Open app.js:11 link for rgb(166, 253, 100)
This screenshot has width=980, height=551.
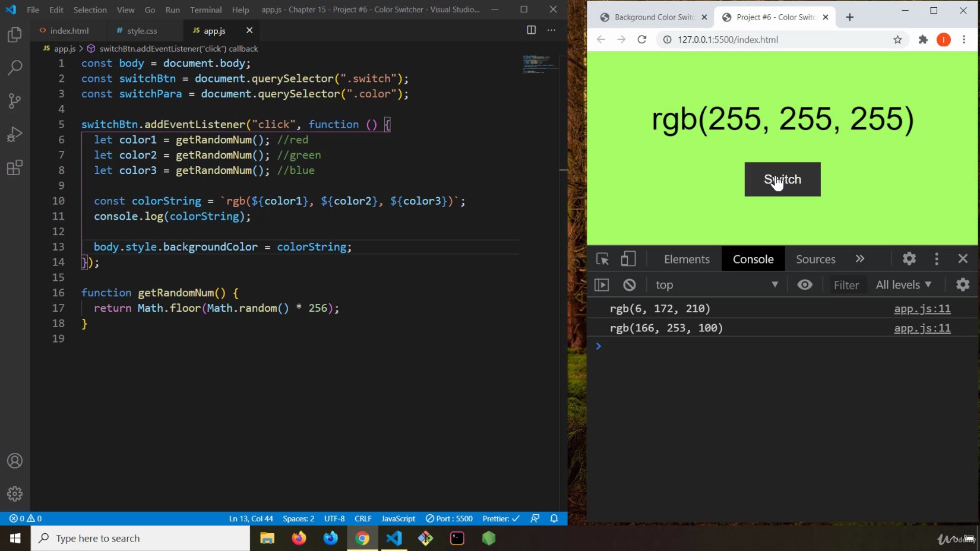[922, 328]
